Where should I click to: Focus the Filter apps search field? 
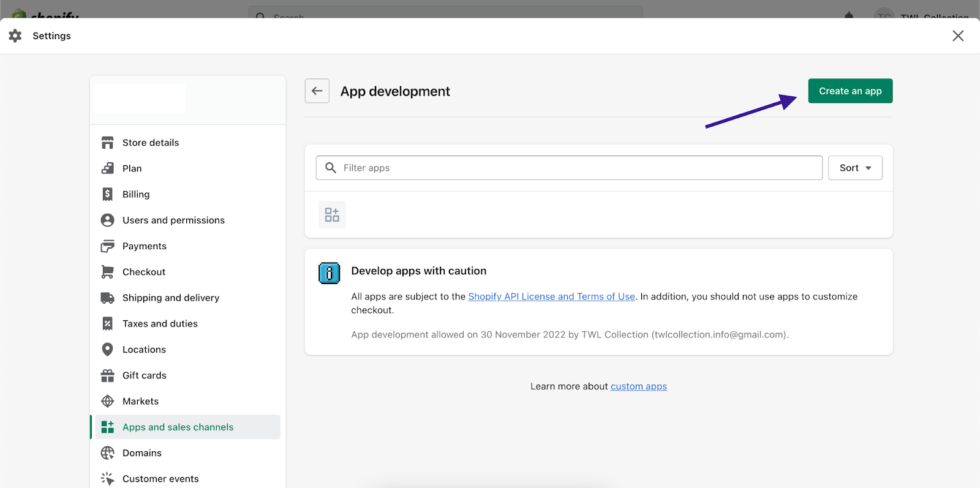click(x=569, y=168)
